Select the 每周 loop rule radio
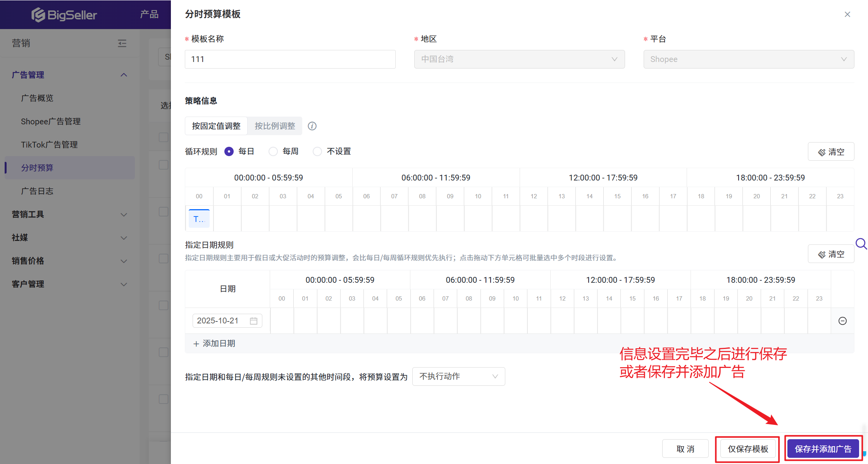Viewport: 868px width, 464px height. pyautogui.click(x=273, y=151)
